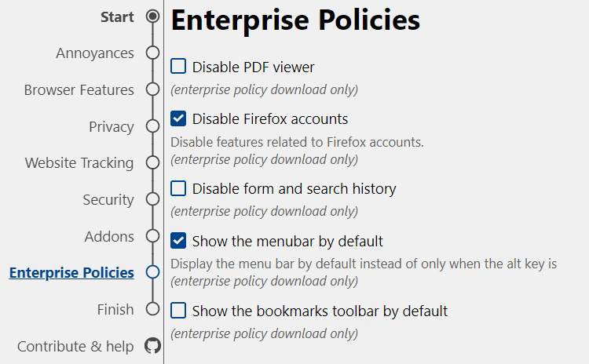Uncheck Disable Firefox accounts
Viewport: 589px width, 364px height.
tap(179, 119)
